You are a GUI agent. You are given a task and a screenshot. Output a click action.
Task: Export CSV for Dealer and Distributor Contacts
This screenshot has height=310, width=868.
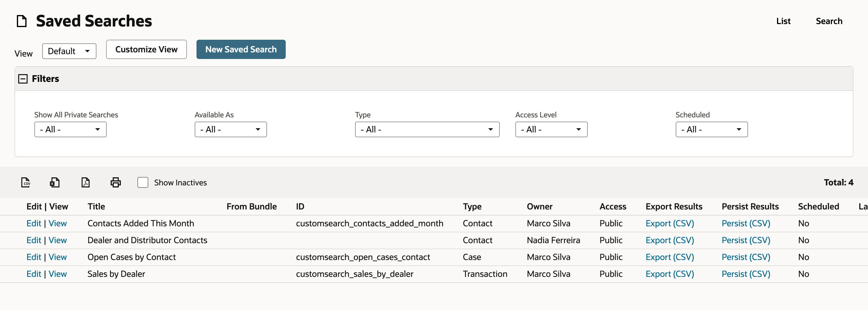tap(669, 240)
